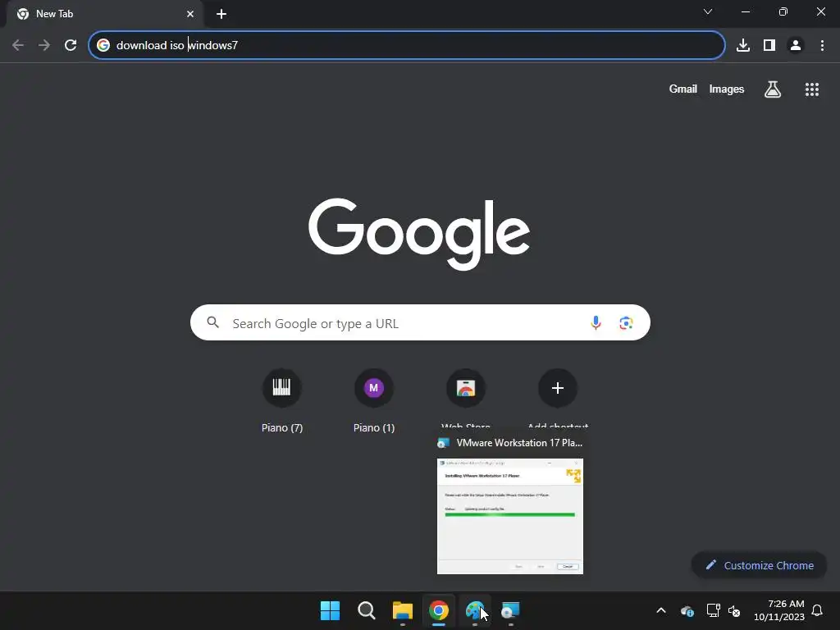Open File Explorer from taskbar
Viewport: 840px width, 630px height.
(402, 610)
